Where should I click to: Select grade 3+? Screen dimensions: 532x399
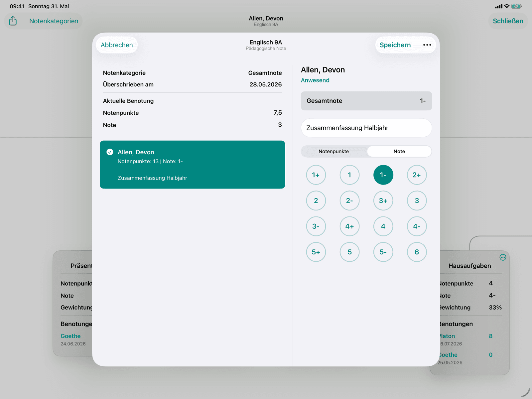(x=383, y=200)
